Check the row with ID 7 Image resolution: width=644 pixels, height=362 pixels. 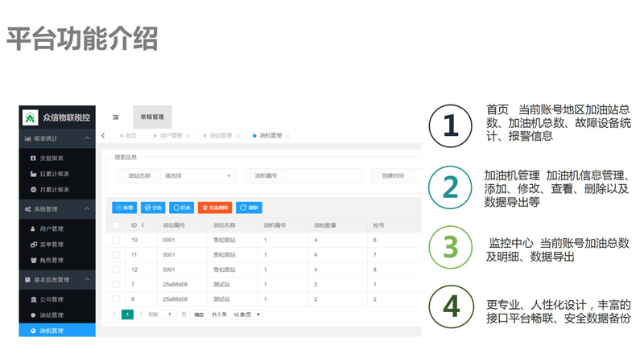(x=116, y=285)
